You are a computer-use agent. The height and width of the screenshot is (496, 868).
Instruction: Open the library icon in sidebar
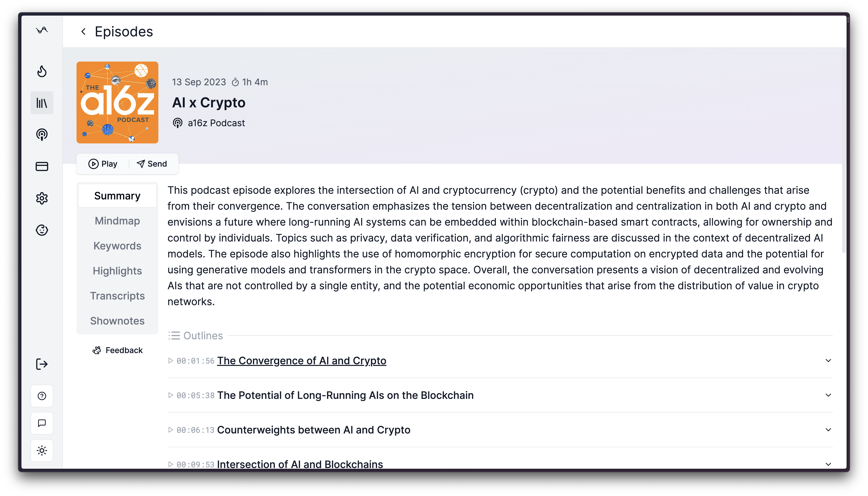tap(42, 103)
